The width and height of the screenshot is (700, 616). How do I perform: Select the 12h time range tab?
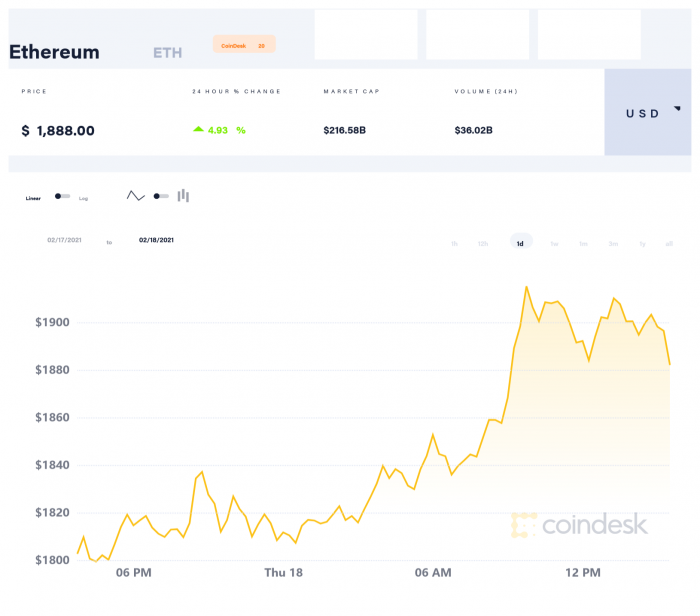[x=483, y=243]
